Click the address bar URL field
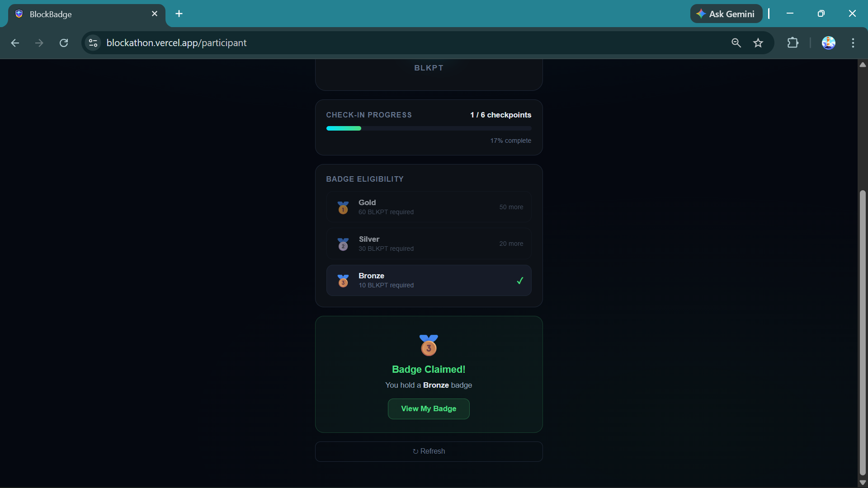This screenshot has height=488, width=868. click(362, 43)
